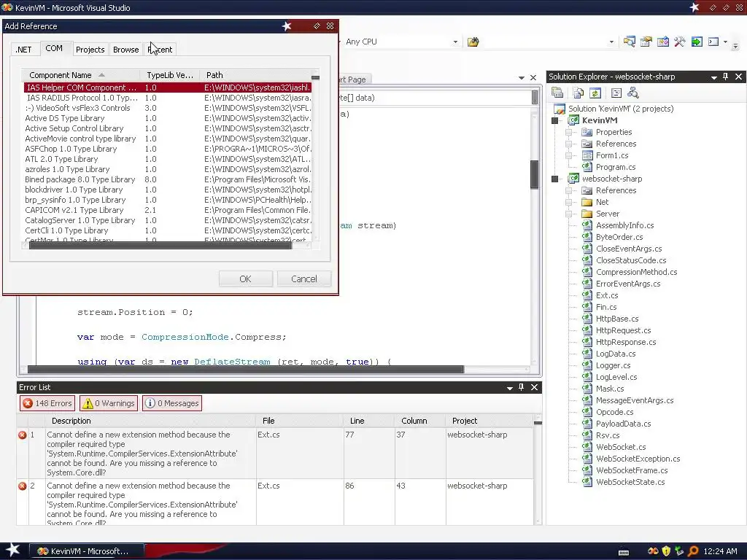Select error row 2 in Error List

(275, 502)
